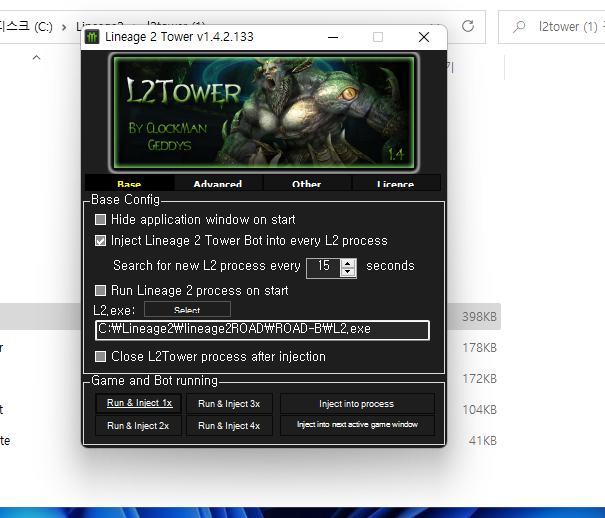Uncheck Inject Lineage 2 Tower Bot into every L2 process
The image size is (605, 518).
pos(100,241)
